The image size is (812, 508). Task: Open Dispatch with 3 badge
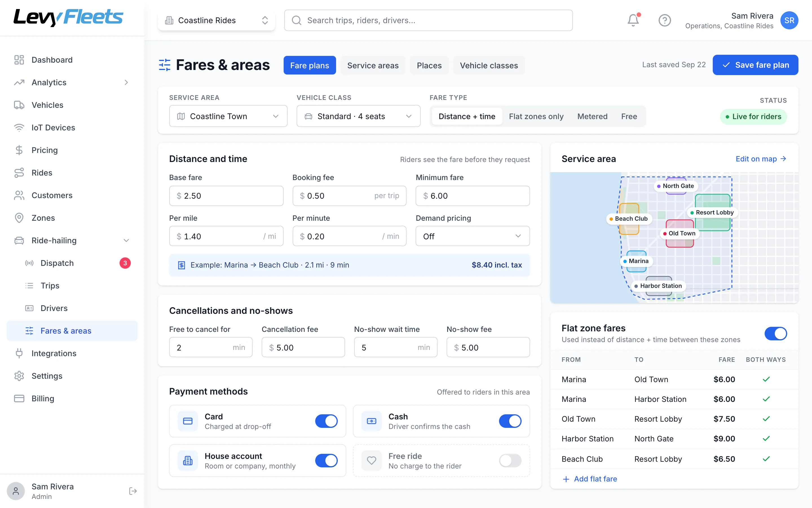(x=72, y=263)
